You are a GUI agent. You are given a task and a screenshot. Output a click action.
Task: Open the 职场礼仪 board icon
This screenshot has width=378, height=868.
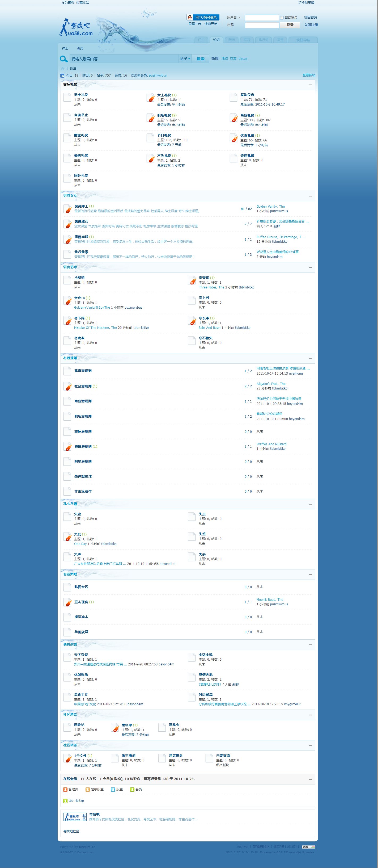(x=151, y=118)
